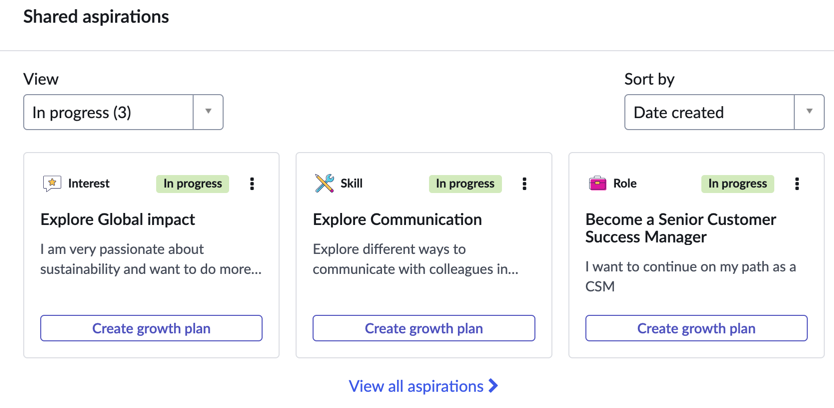
Task: Open the Date created sort selector
Action: 724,112
